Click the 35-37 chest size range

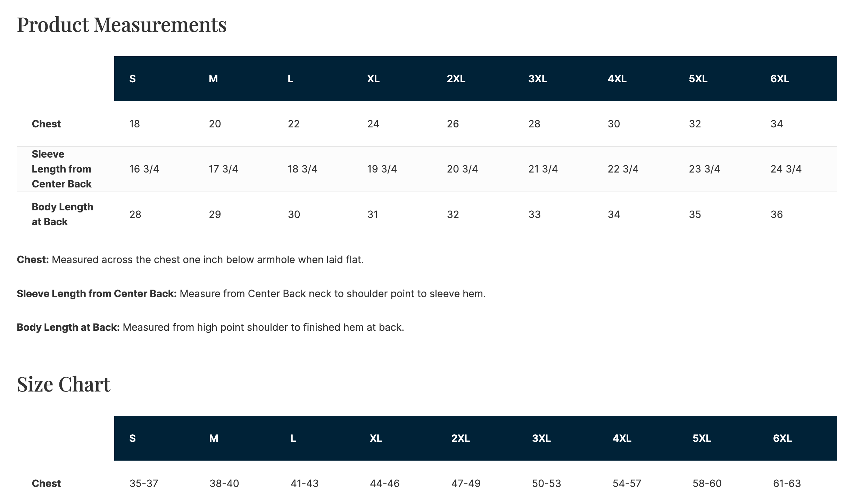(x=144, y=484)
